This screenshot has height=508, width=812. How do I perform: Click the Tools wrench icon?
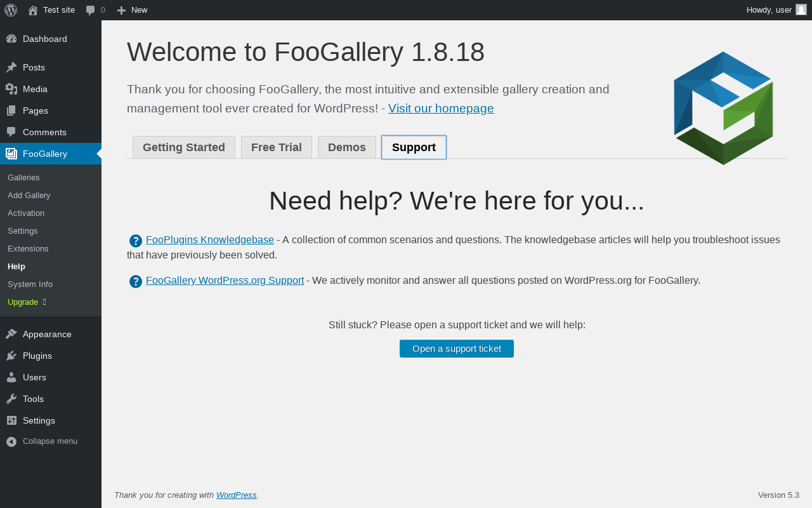coord(11,399)
